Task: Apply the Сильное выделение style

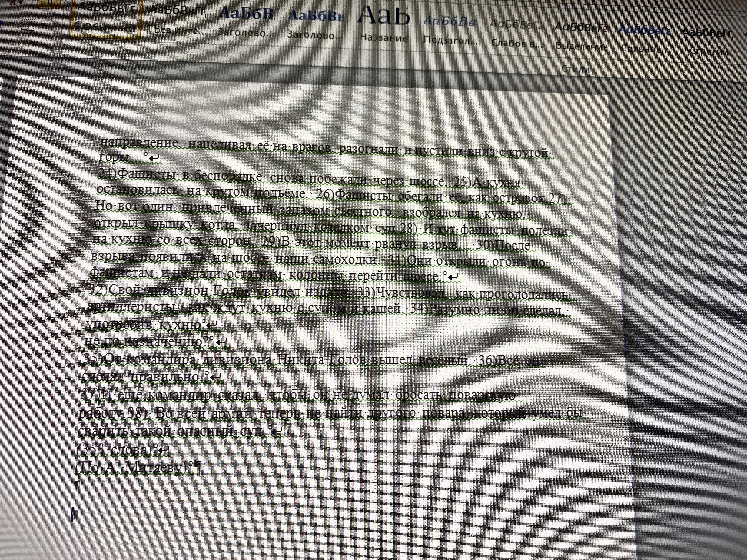Action: [x=646, y=40]
